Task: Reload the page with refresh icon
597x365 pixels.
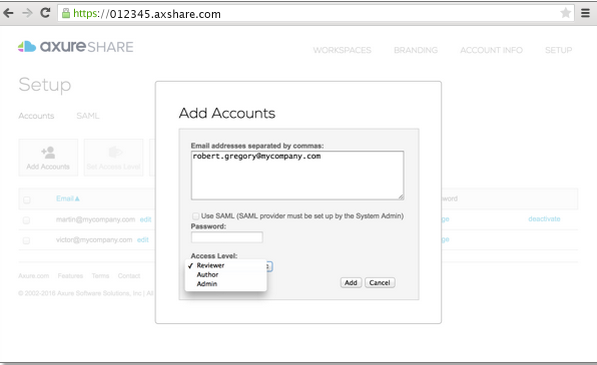Action: pos(45,13)
